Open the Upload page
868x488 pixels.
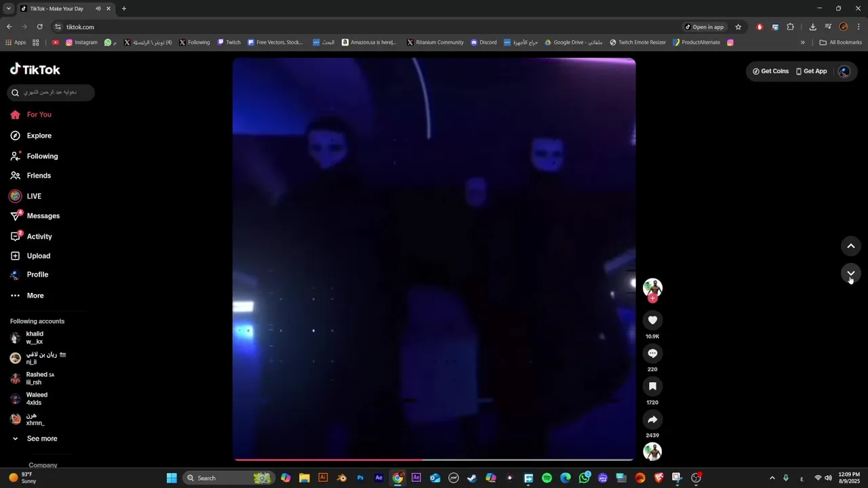[31, 256]
